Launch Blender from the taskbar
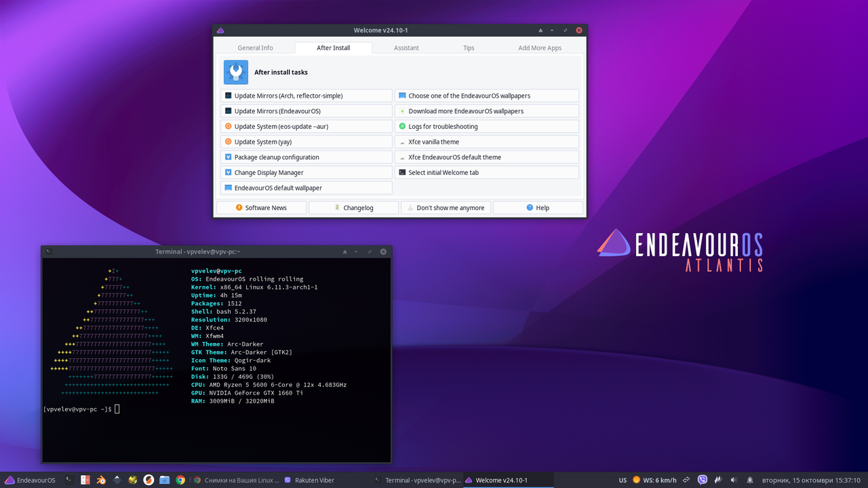This screenshot has width=868, height=488. point(100,480)
